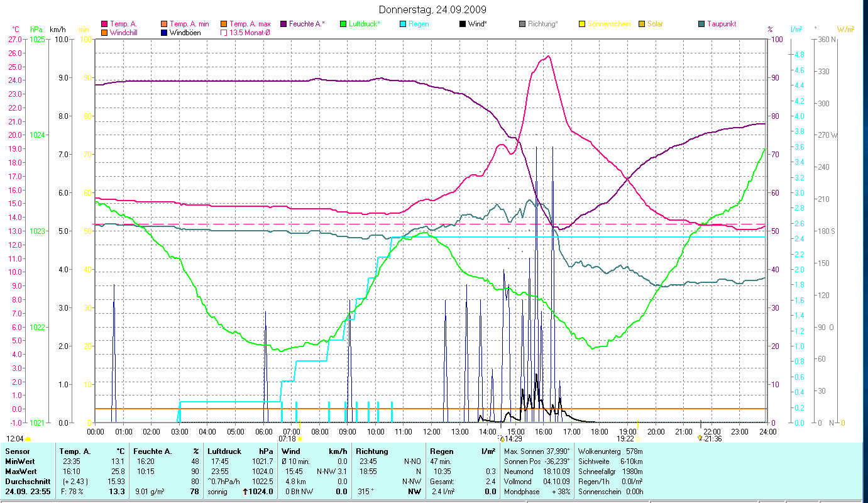Click the 14:29 time marker label
This screenshot has height=503, width=868.
click(514, 439)
